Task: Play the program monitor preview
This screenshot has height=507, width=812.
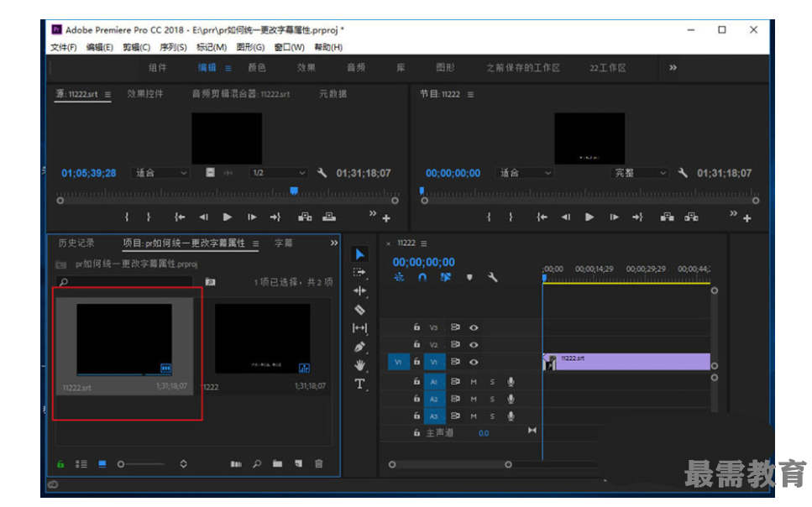Action: tap(589, 217)
